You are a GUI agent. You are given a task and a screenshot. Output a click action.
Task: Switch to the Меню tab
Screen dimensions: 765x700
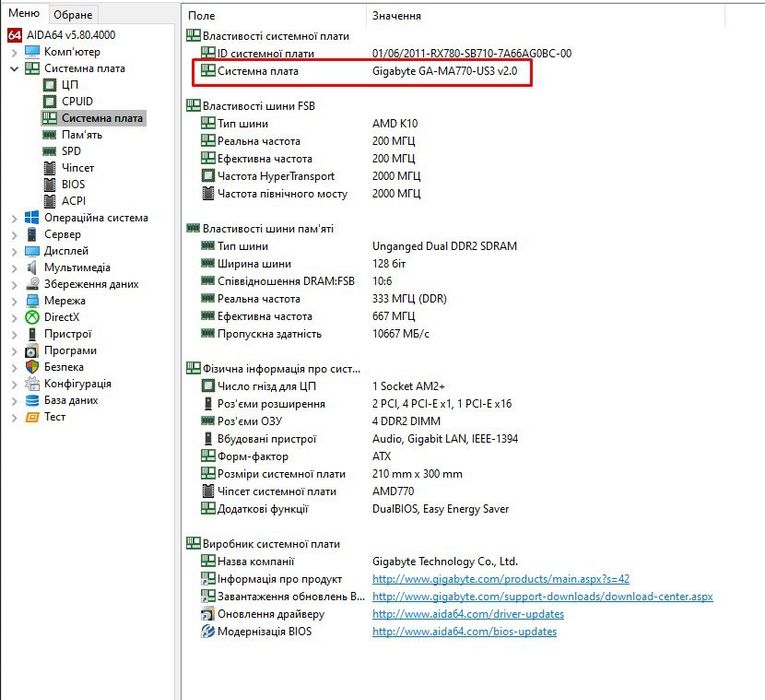24,13
